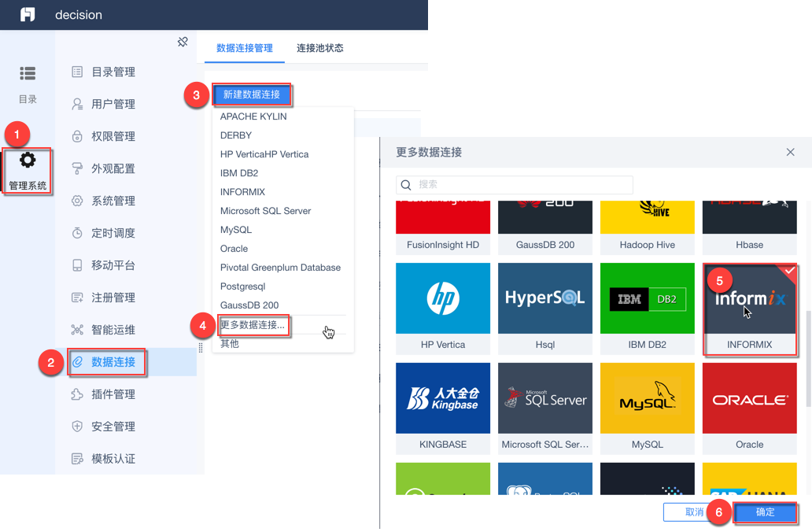Open 系统管理 menu item
The image size is (812, 532).
(113, 201)
